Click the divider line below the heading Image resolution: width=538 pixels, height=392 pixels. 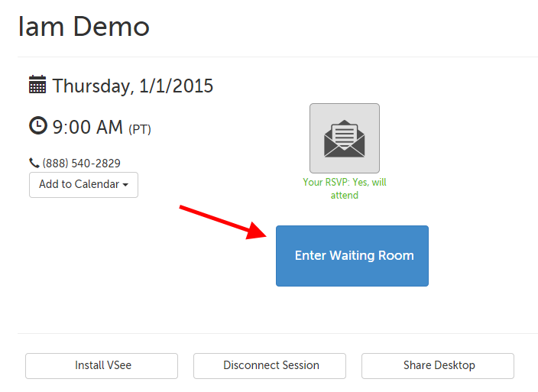click(275, 57)
